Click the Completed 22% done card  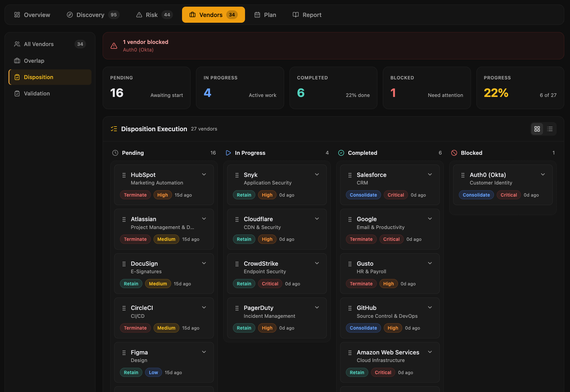333,88
